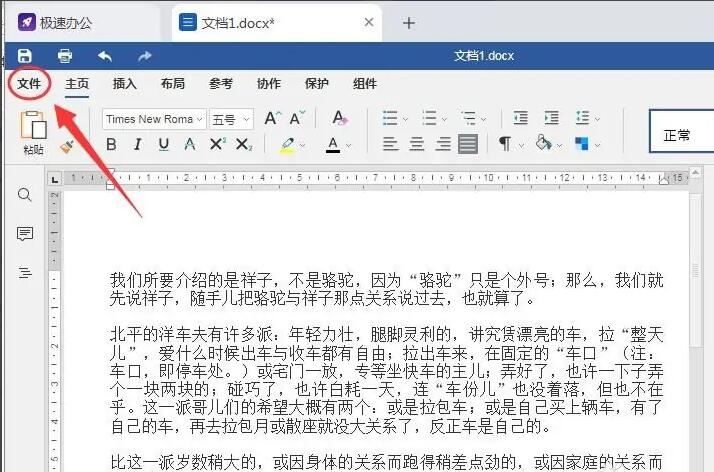Open a new tab with plus button
This screenshot has height=472, width=714.
pos(409,23)
